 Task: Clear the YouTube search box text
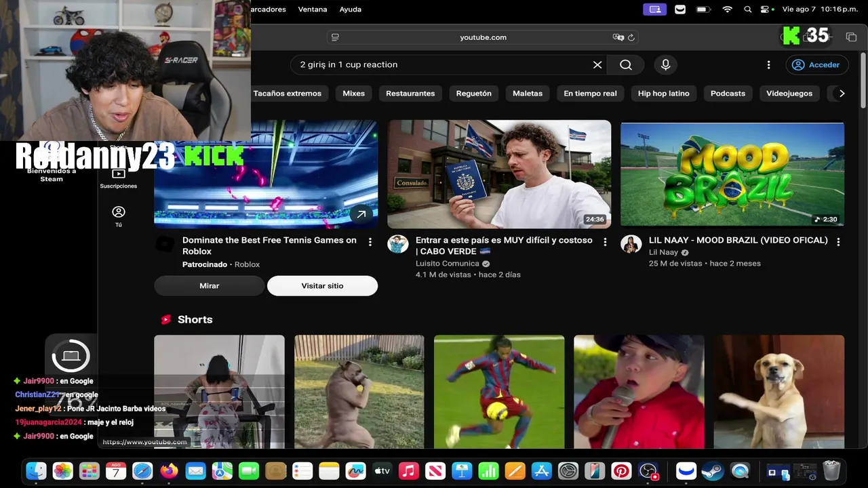coord(597,64)
